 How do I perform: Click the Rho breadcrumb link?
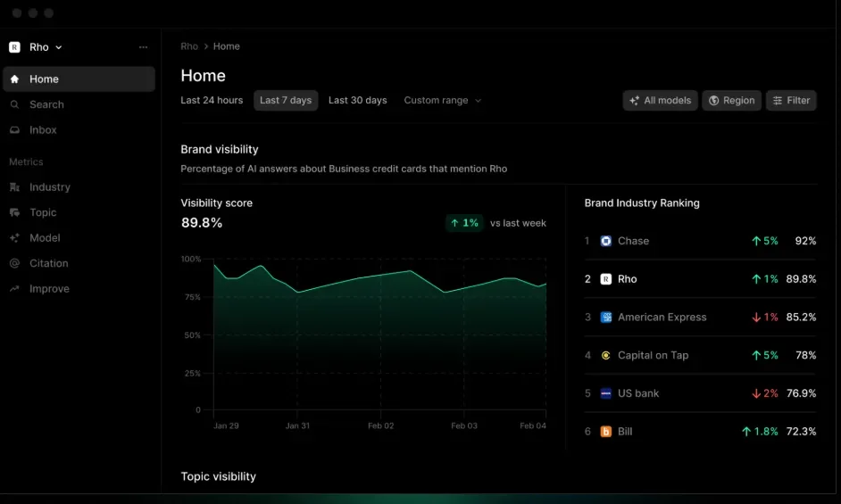click(189, 46)
